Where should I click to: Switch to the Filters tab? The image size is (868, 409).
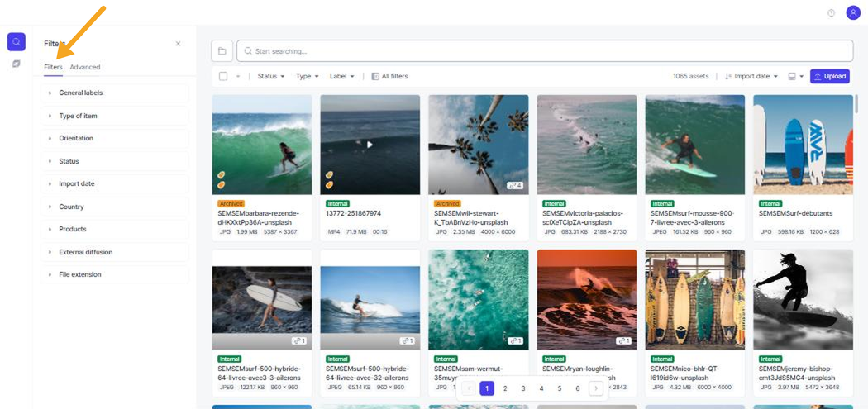tap(53, 67)
